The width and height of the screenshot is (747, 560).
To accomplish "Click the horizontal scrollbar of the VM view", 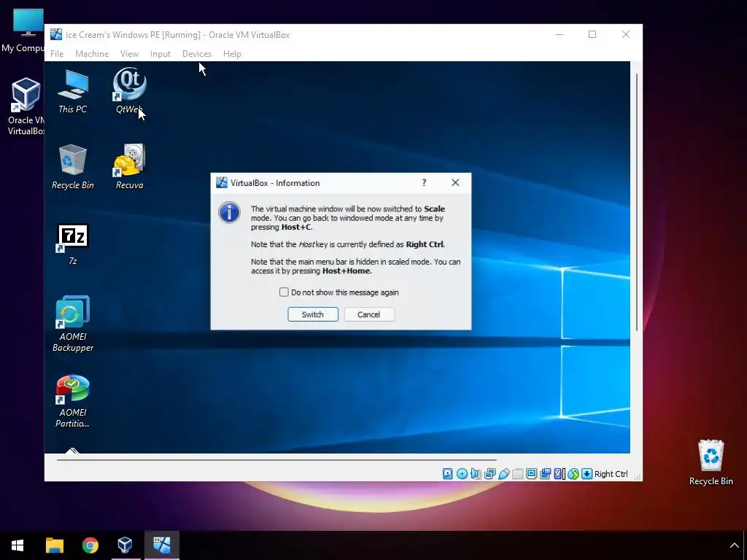I will [x=276, y=460].
